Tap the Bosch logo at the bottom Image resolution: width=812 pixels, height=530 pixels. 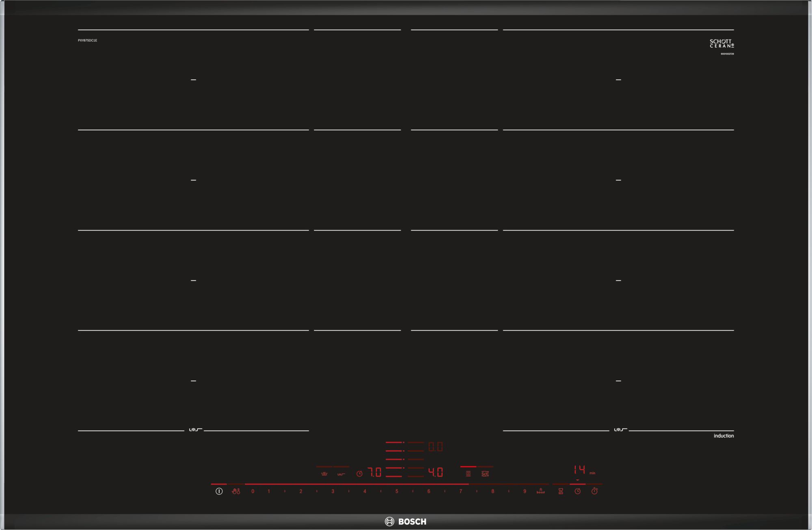coord(406,521)
